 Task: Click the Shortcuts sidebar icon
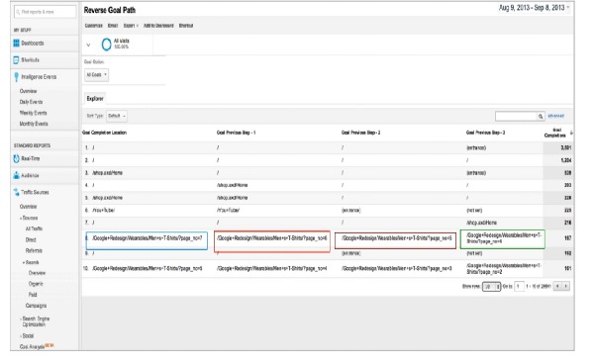16,59
